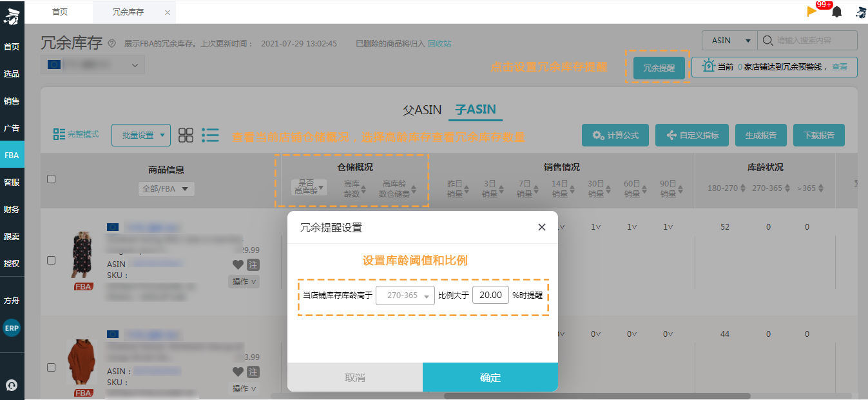Image resolution: width=868 pixels, height=400 pixels.
Task: Switch to grid view icon
Action: click(186, 135)
